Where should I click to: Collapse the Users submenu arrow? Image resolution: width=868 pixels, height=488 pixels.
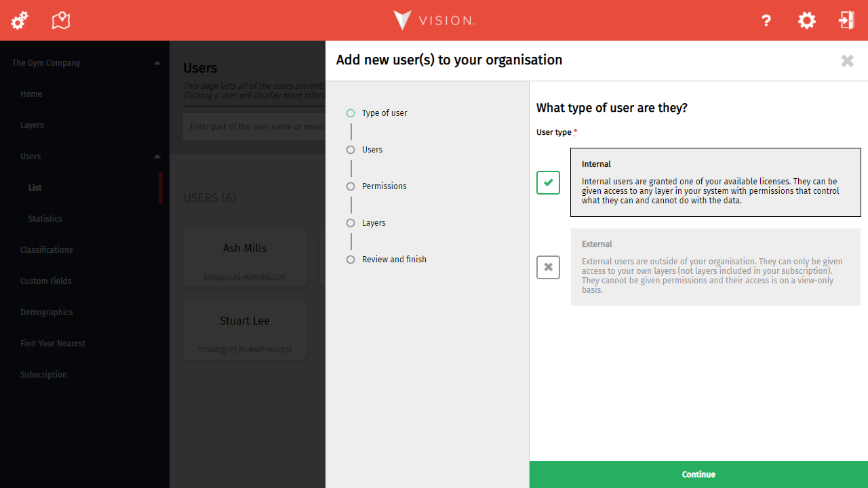[x=157, y=157]
